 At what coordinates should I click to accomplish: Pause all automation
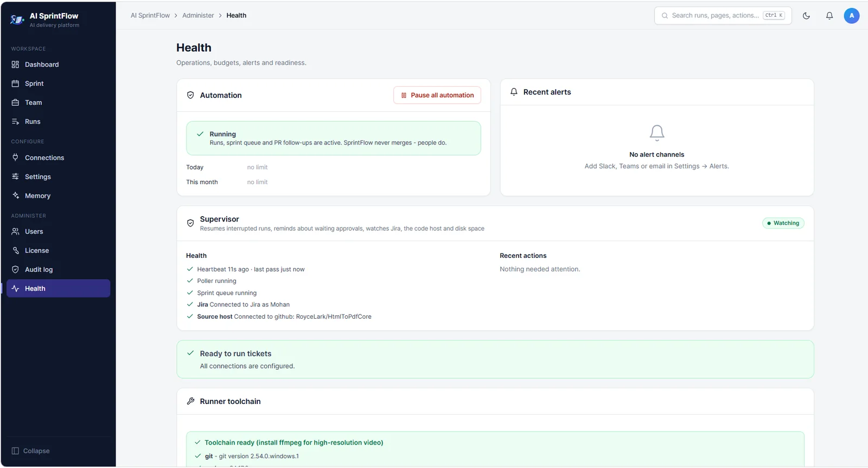tap(437, 95)
